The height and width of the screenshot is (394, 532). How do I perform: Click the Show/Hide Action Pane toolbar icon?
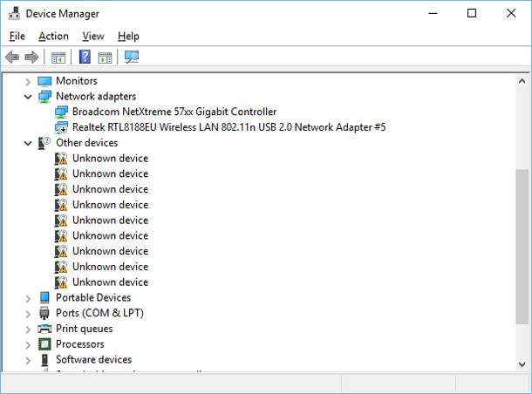point(105,58)
